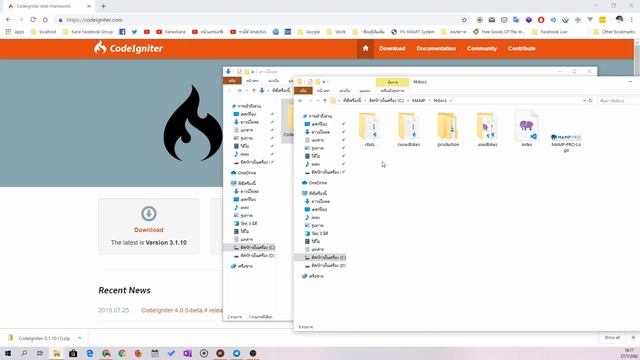Open Edge browser from the taskbar

(89, 353)
